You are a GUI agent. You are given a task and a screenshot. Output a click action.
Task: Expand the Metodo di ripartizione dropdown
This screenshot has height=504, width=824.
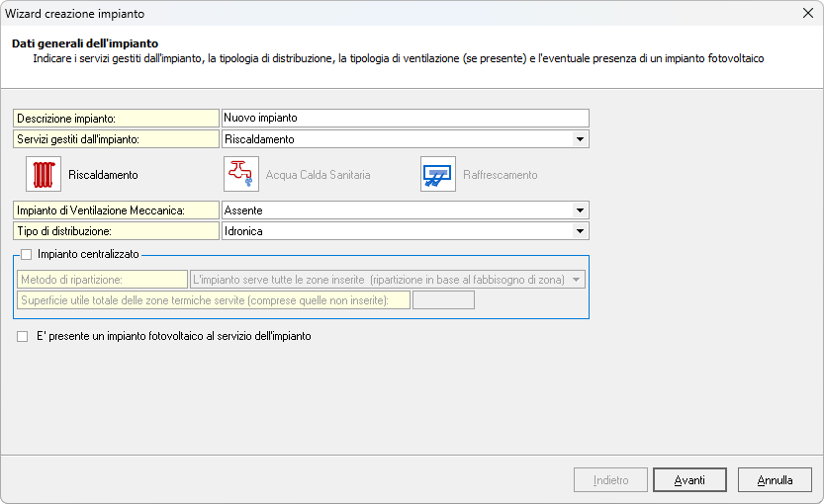pos(576,280)
